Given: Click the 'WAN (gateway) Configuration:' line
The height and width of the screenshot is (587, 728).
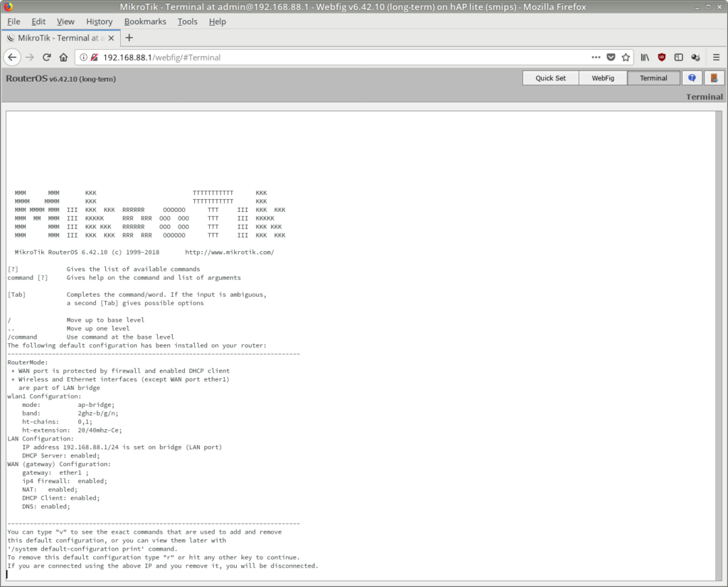Looking at the screenshot, I should 59,465.
